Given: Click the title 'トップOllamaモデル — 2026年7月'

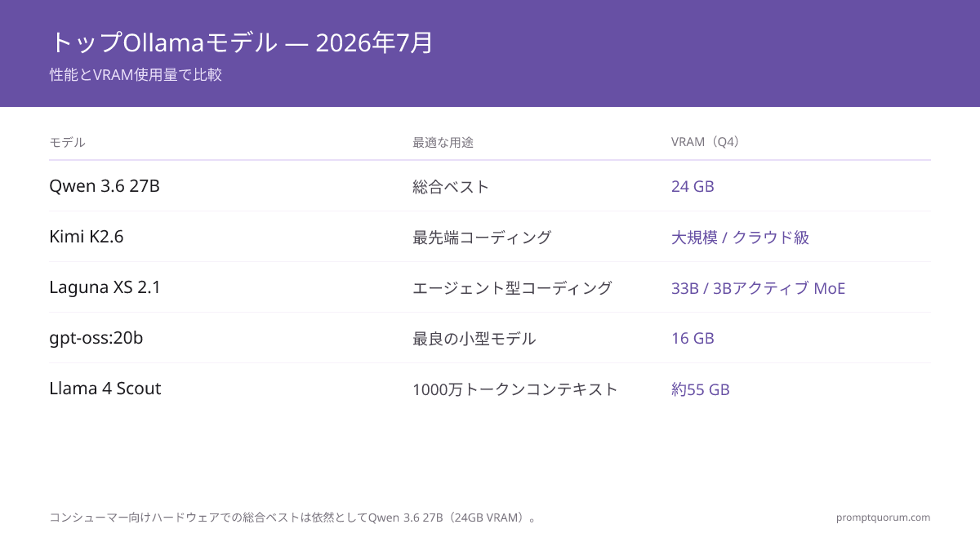Looking at the screenshot, I should coord(241,42).
